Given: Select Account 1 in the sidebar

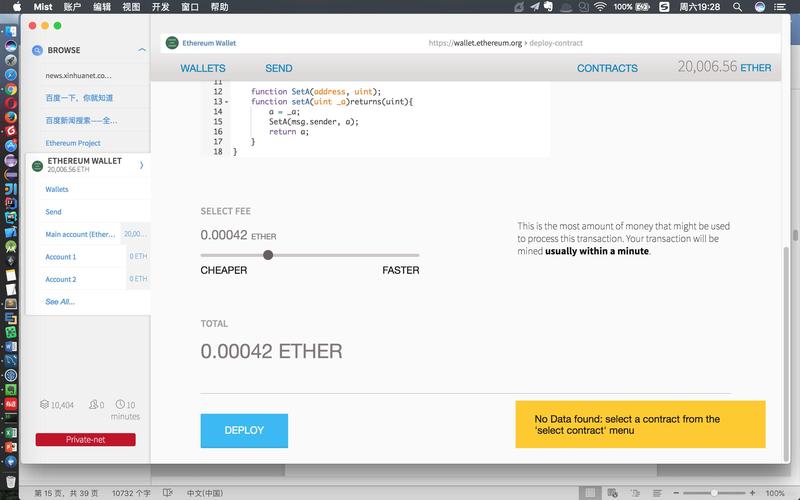Looking at the screenshot, I should pos(61,257).
